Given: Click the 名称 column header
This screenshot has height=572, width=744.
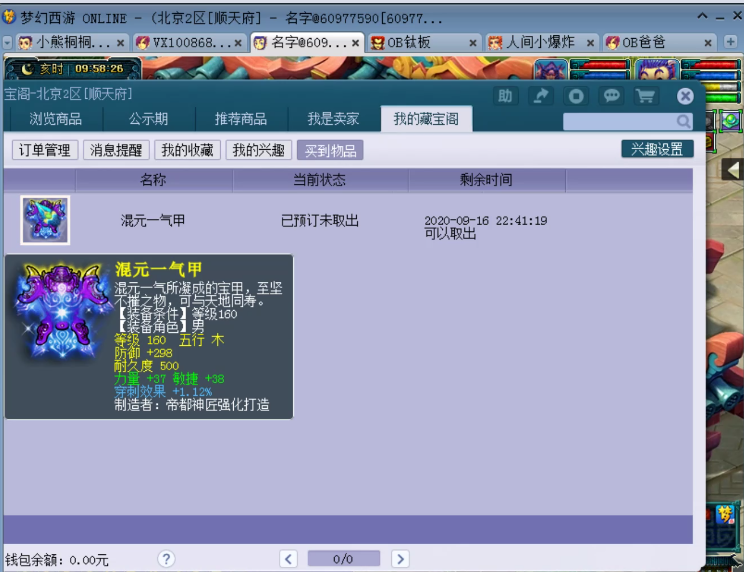Looking at the screenshot, I should [x=153, y=180].
